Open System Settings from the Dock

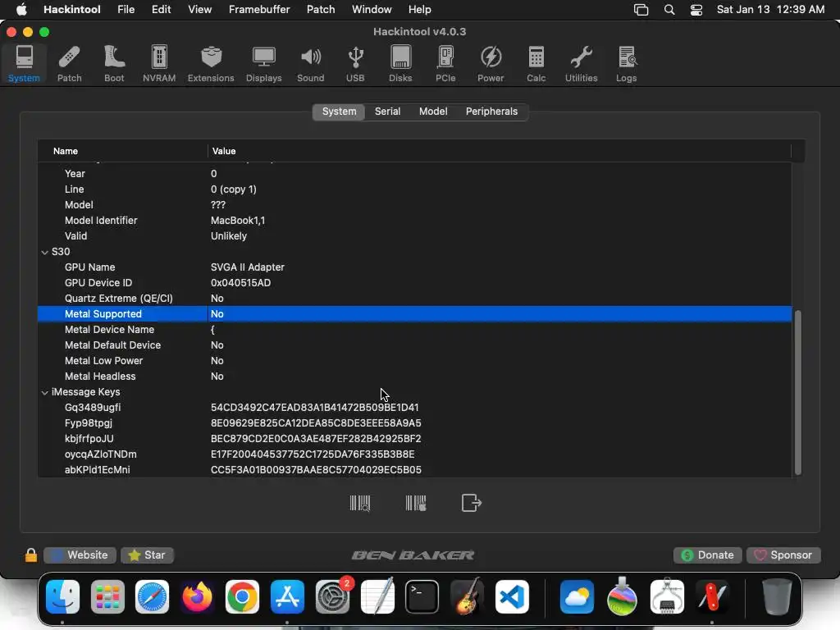click(x=332, y=597)
